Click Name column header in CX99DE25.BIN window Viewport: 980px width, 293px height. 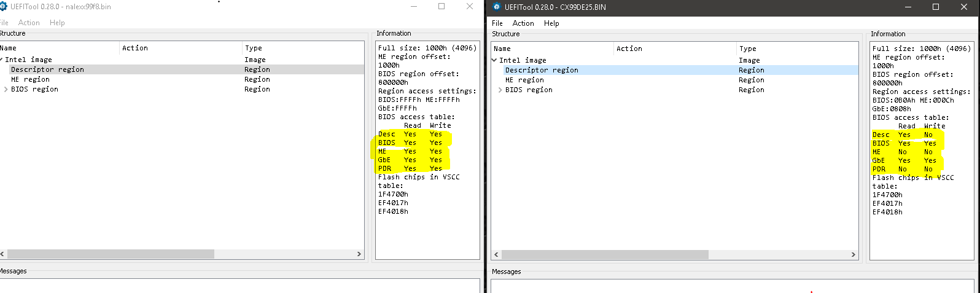tap(552, 49)
